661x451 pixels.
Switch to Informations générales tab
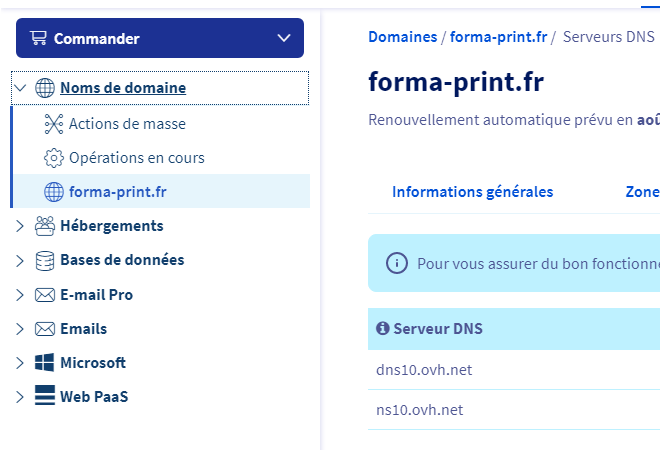tap(472, 192)
